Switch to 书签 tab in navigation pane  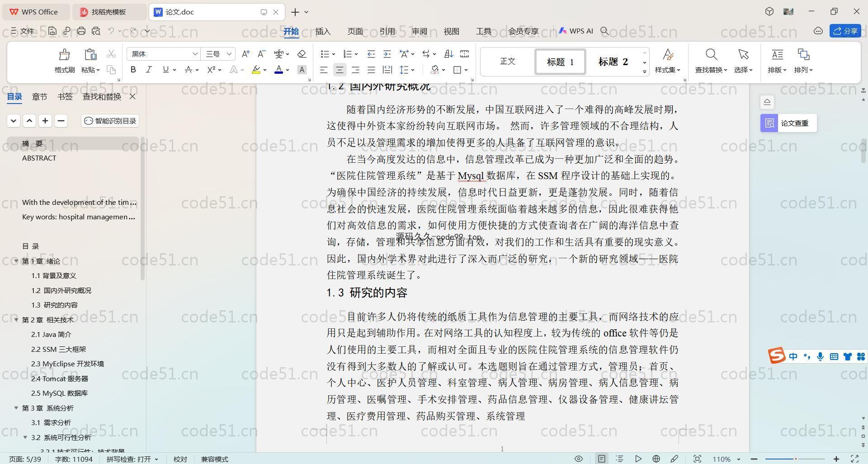click(x=65, y=96)
